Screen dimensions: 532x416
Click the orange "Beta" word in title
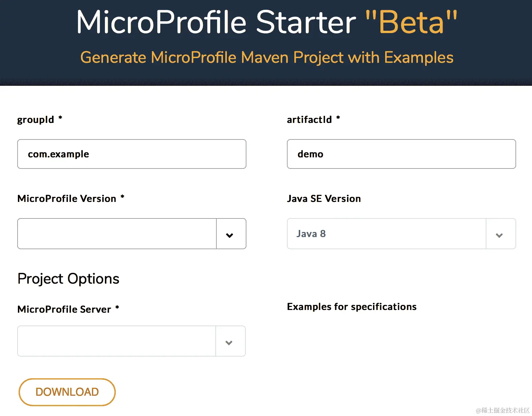(x=411, y=22)
